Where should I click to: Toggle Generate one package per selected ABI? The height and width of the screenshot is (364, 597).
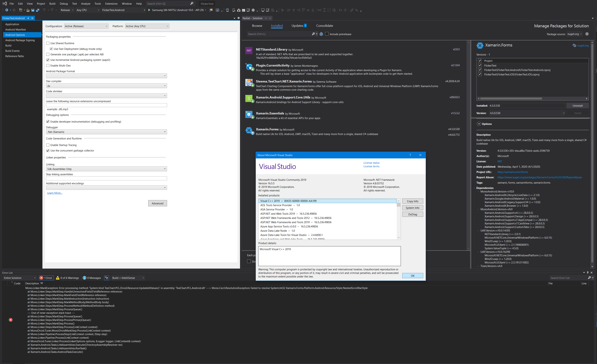(48, 54)
